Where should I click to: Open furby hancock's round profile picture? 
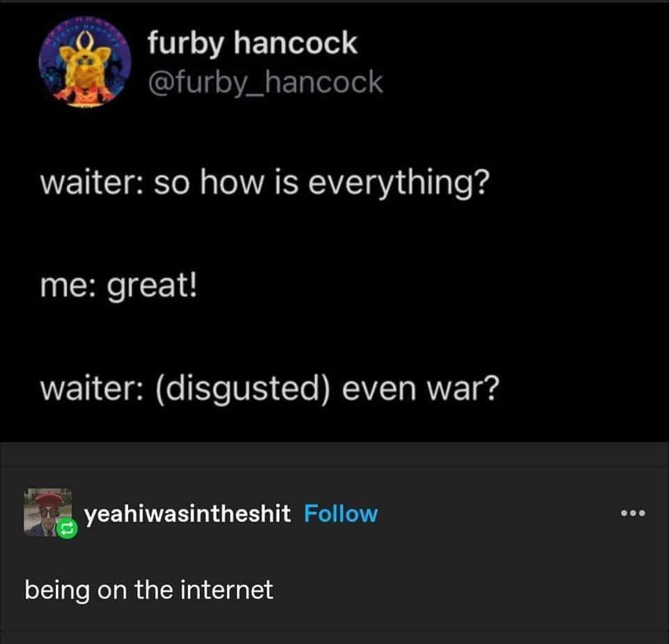click(x=85, y=63)
